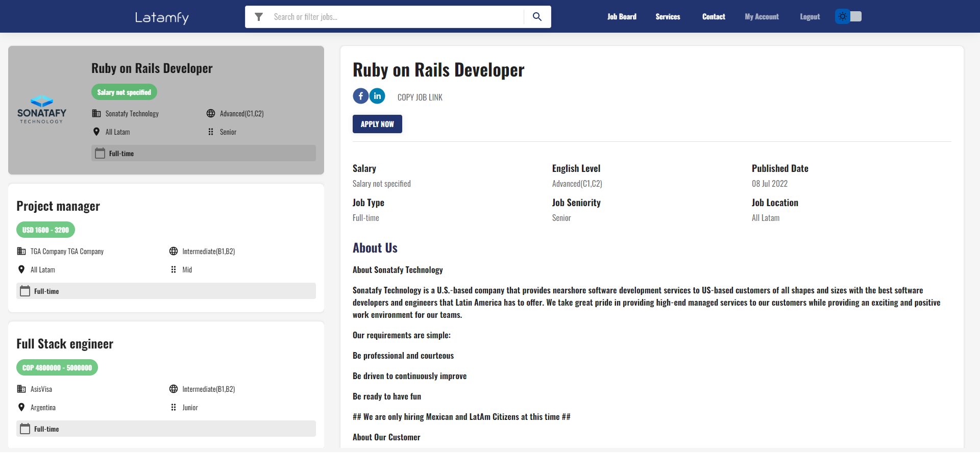This screenshot has height=474, width=980.
Task: Click calendar icon in Ruby on Rails card Full-time bar
Action: 100,153
